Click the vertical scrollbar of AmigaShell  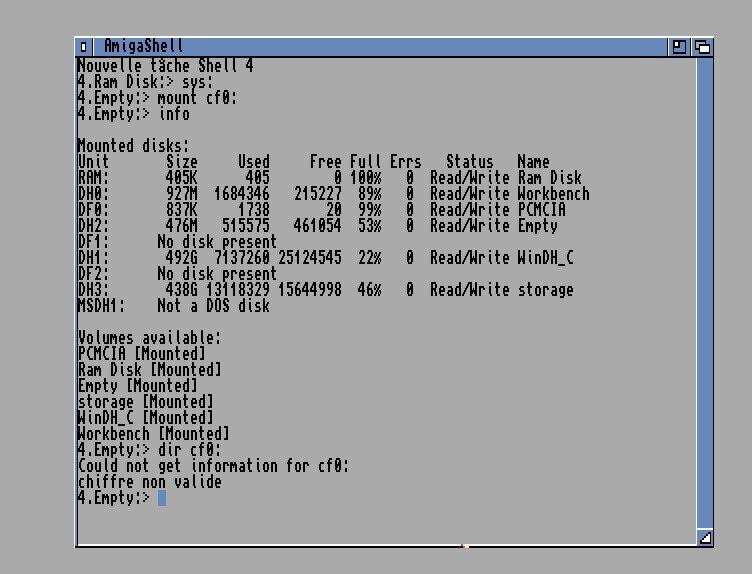click(705, 293)
